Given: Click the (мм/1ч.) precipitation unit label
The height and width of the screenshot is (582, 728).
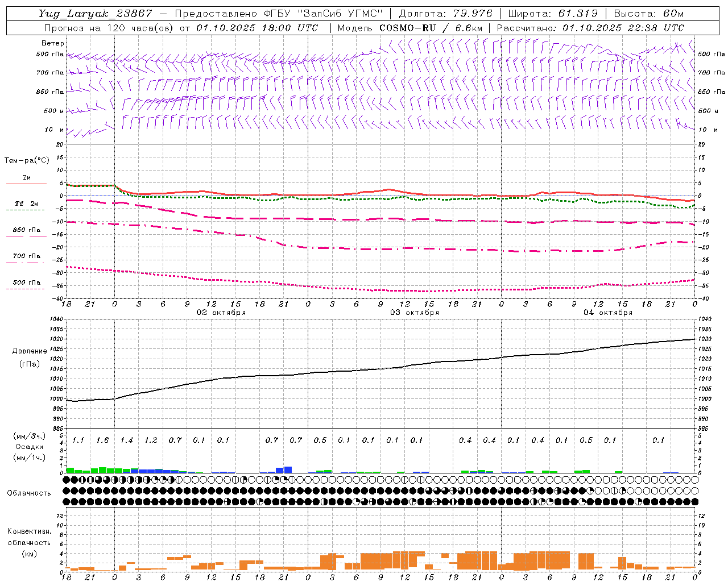Looking at the screenshot, I should coord(29,458).
